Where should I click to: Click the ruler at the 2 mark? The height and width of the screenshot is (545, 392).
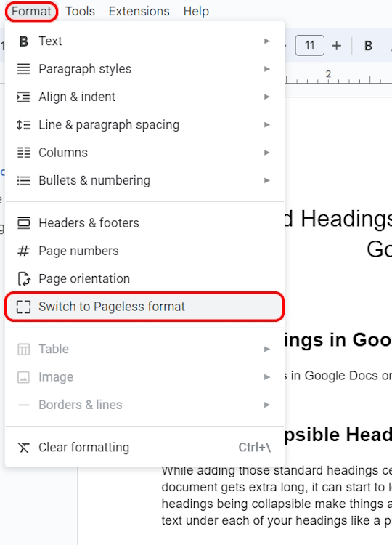(328, 74)
